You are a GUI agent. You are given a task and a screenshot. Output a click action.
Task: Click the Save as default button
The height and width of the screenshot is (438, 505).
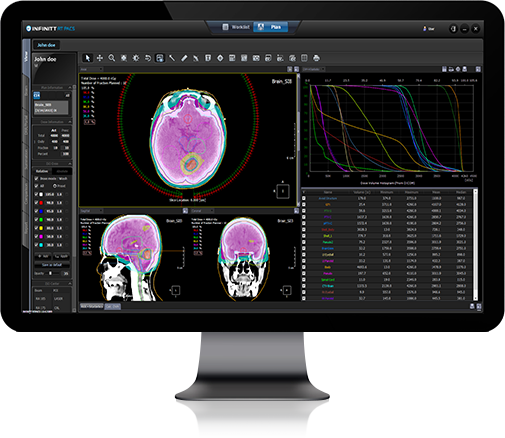coord(52,265)
